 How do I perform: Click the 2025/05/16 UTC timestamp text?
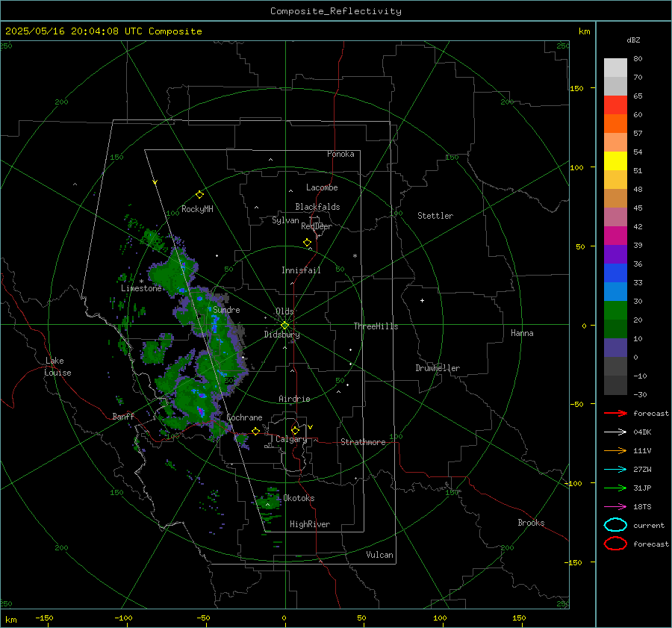coord(104,31)
